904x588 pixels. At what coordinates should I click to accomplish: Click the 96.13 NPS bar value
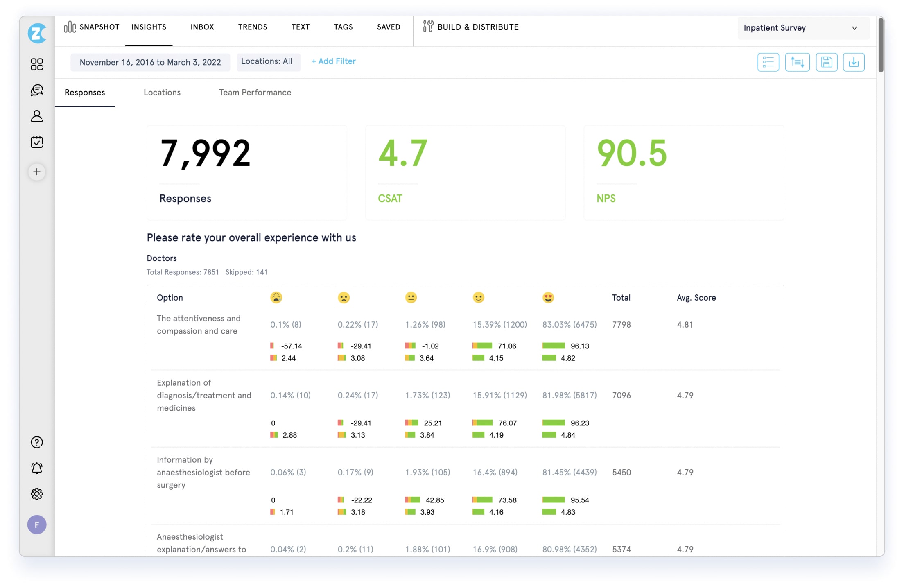(580, 346)
